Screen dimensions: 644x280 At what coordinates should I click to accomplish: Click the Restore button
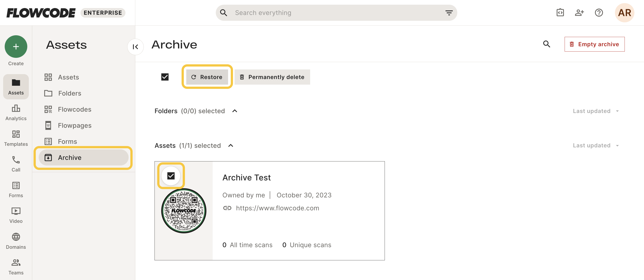tap(207, 77)
